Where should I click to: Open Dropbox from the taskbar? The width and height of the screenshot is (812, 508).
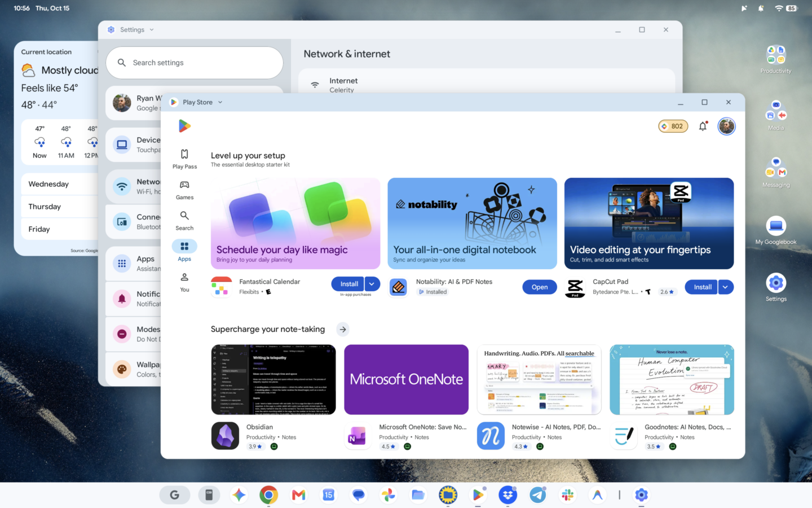(508, 495)
